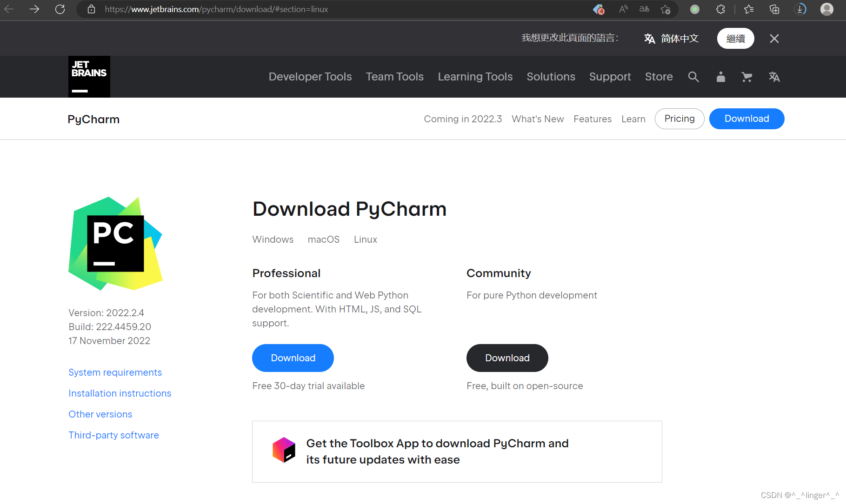
Task: Open the Favorites list icon
Action: 749,9
